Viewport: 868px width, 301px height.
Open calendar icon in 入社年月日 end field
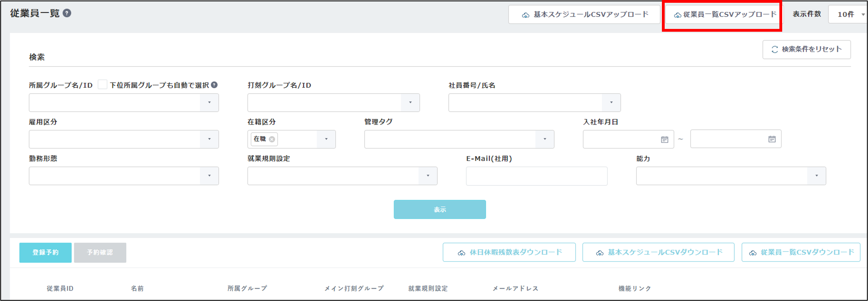(772, 139)
